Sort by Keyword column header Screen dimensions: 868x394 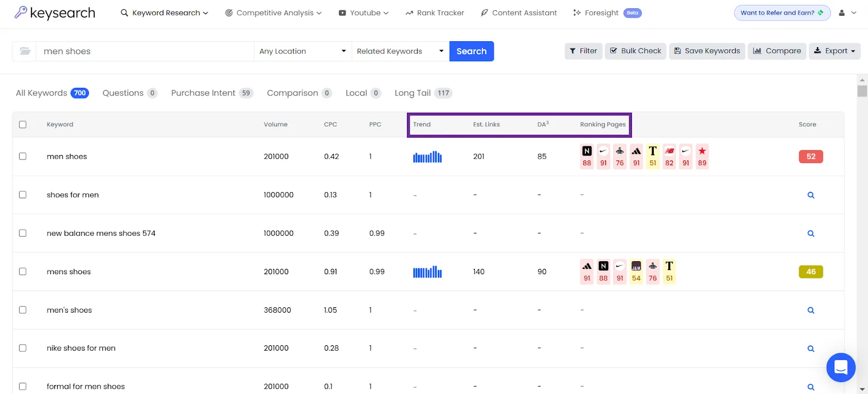(x=60, y=124)
